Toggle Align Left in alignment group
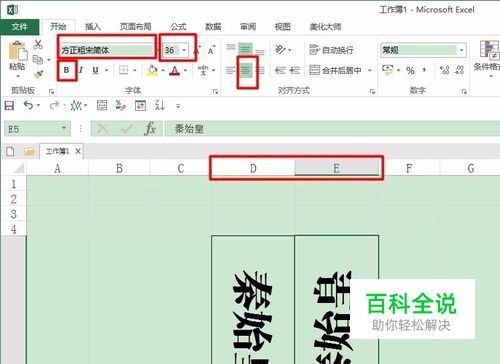 [x=231, y=70]
